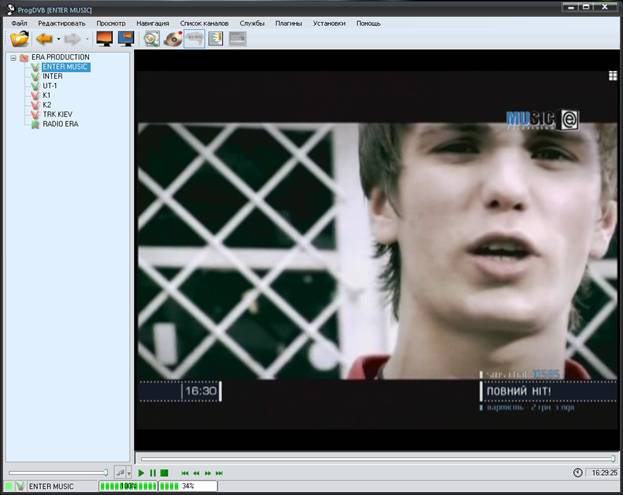Jump to end with skip-forward button
This screenshot has height=495, width=623.
pyautogui.click(x=219, y=473)
